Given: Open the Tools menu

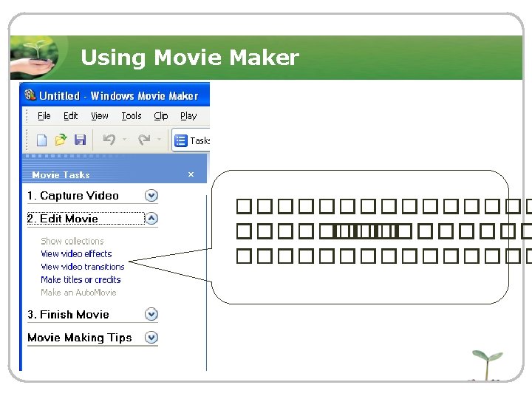Looking at the screenshot, I should (132, 116).
